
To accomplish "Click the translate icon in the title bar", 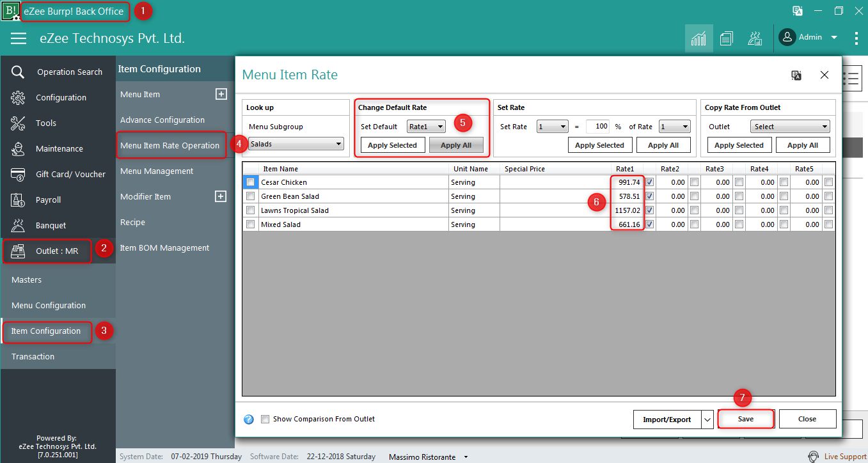I will point(798,11).
